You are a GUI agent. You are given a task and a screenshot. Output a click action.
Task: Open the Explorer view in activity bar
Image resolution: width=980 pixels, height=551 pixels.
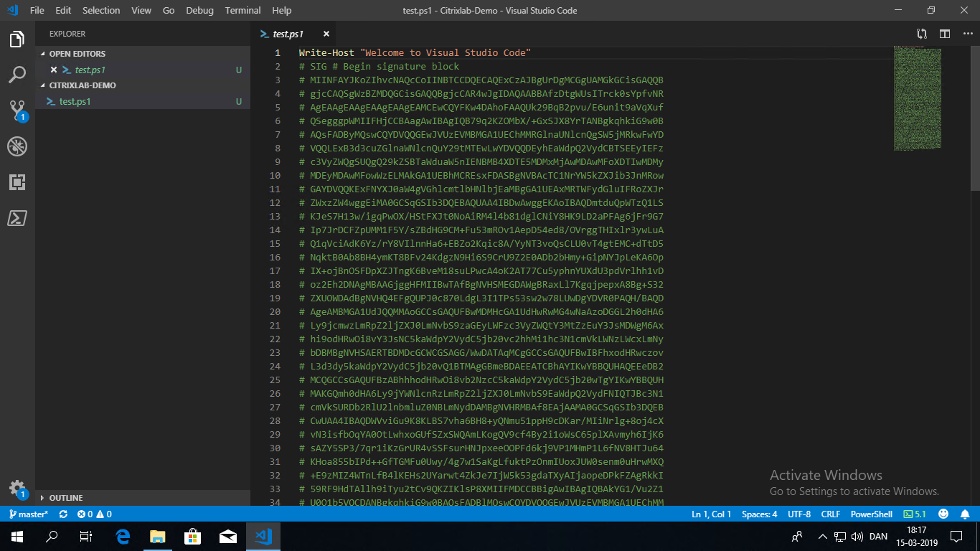pos(17,39)
